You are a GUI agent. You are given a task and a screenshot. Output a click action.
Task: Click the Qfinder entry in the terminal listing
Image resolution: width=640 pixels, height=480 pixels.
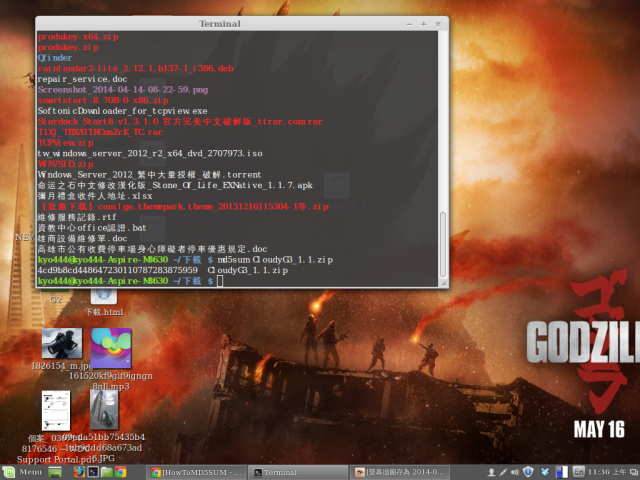click(x=55, y=58)
